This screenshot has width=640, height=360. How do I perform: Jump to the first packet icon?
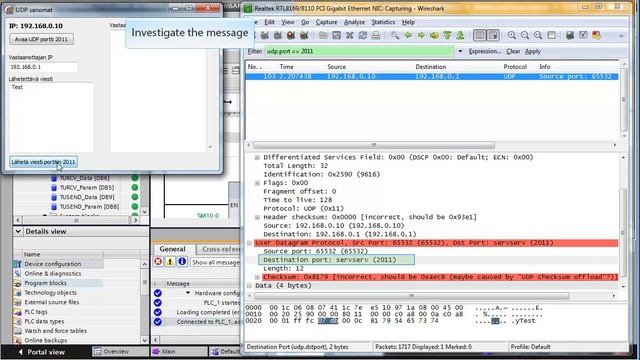tap(447, 36)
